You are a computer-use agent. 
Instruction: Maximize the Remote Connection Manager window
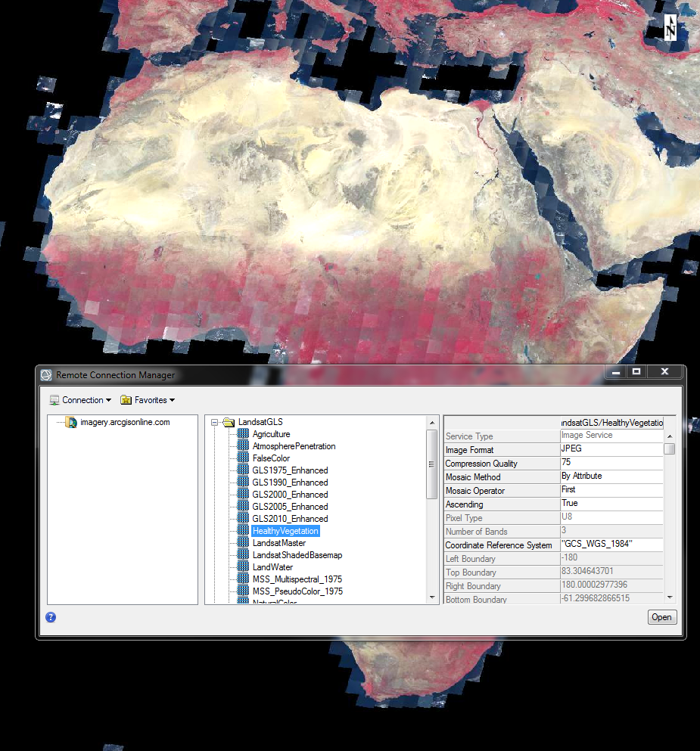click(636, 372)
